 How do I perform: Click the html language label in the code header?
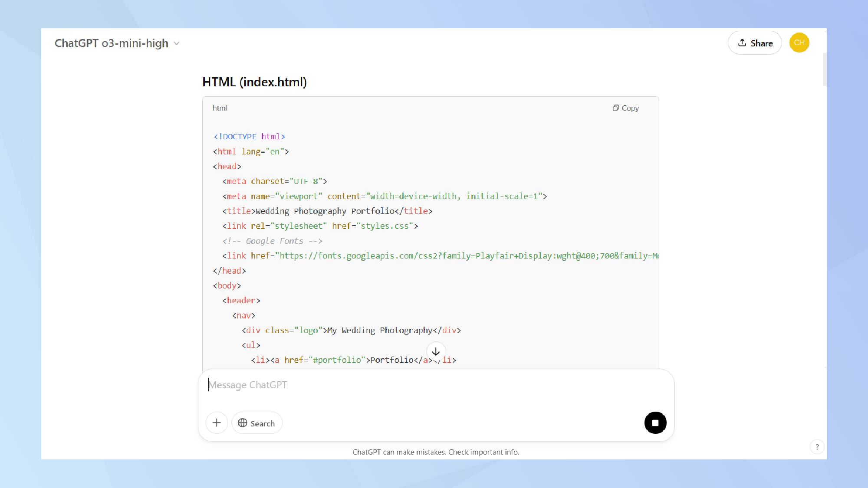[220, 108]
